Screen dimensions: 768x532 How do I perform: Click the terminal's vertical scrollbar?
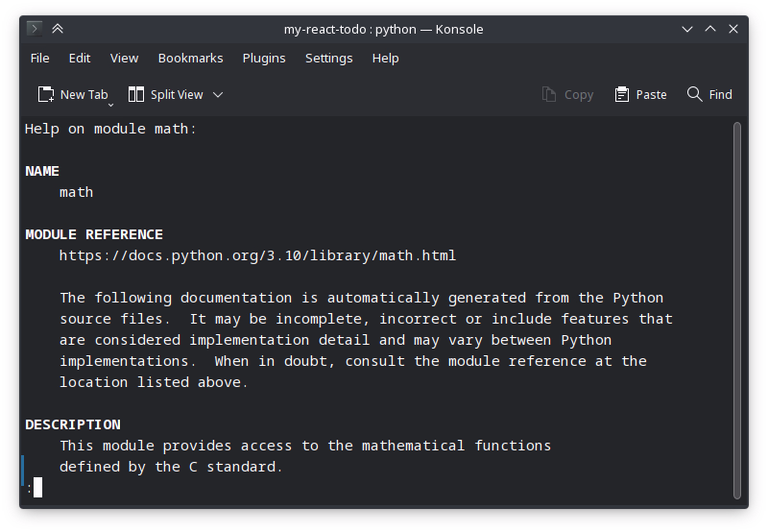click(x=736, y=307)
